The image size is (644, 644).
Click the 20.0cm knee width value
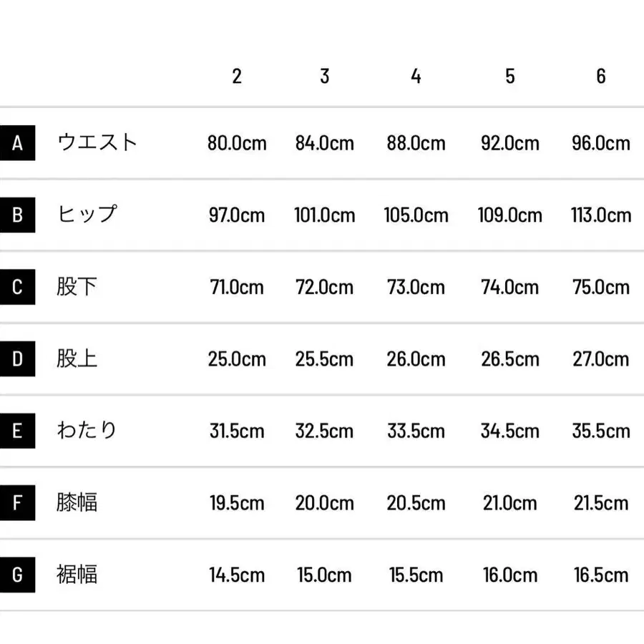point(325,502)
